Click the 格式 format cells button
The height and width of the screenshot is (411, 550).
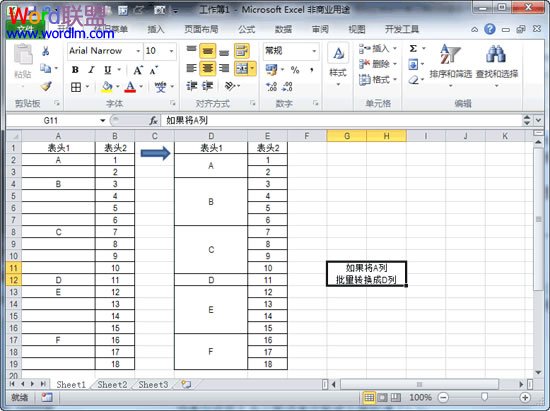tap(378, 80)
